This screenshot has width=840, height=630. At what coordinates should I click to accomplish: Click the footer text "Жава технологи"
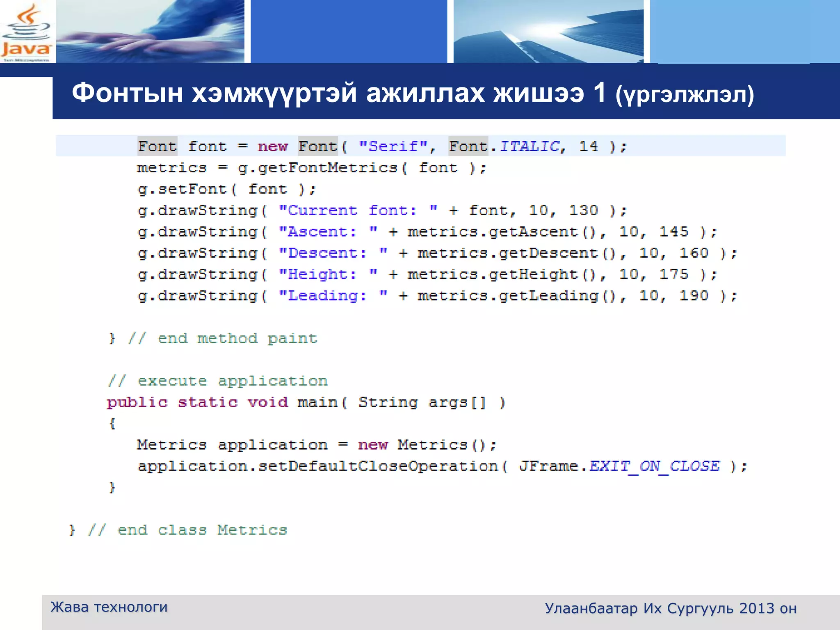[109, 607]
